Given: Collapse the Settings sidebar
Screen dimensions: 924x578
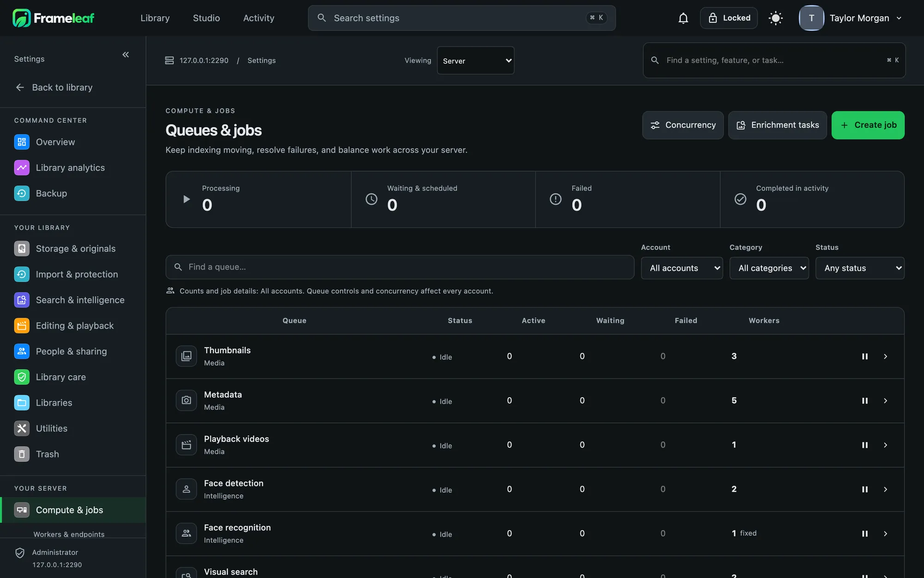Looking at the screenshot, I should [126, 55].
